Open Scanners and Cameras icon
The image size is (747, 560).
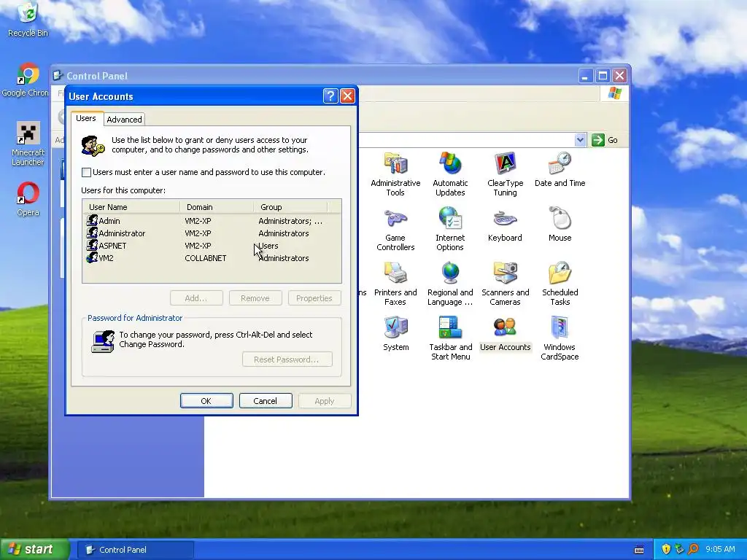[505, 284]
